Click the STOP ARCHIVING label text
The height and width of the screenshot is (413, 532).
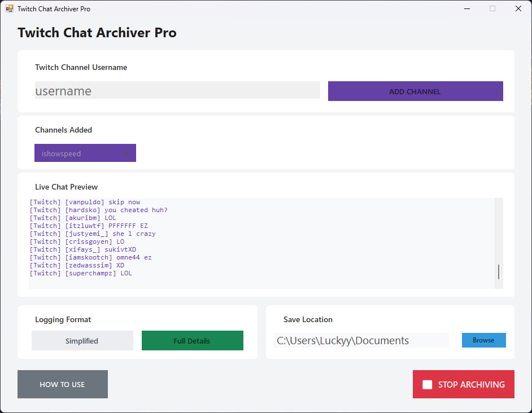(471, 385)
